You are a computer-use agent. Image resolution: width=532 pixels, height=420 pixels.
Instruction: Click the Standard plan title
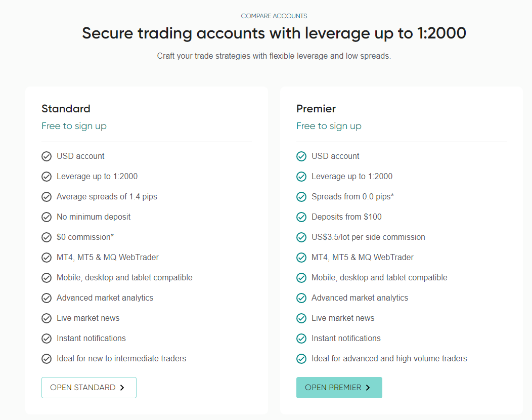coord(66,109)
